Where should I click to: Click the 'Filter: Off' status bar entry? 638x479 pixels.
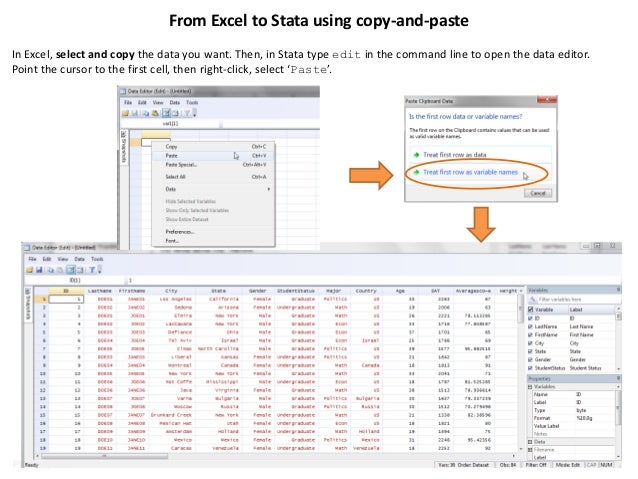coord(536,465)
